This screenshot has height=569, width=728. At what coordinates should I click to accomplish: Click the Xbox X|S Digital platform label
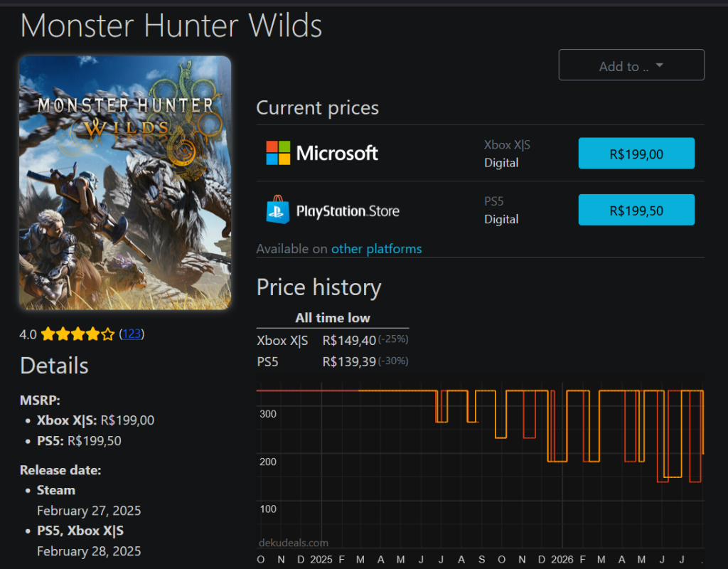pyautogui.click(x=507, y=154)
